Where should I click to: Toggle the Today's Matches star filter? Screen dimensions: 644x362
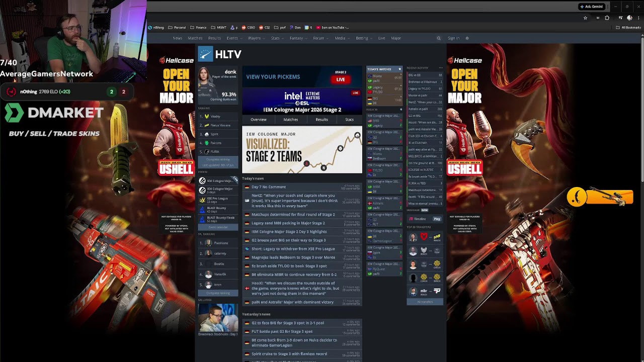click(400, 69)
